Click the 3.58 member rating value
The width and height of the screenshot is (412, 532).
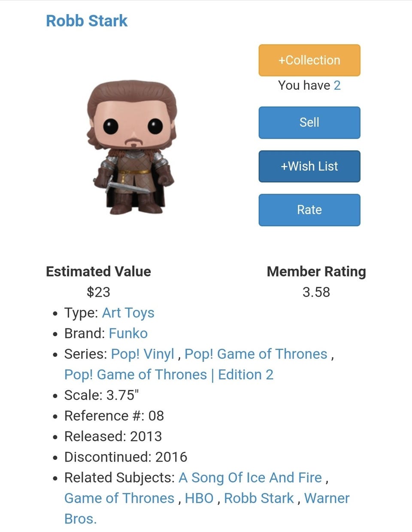tap(316, 292)
